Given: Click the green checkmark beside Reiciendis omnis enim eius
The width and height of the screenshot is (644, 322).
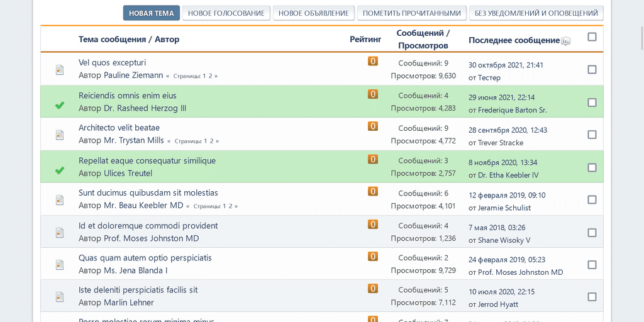Looking at the screenshot, I should pos(60,105).
